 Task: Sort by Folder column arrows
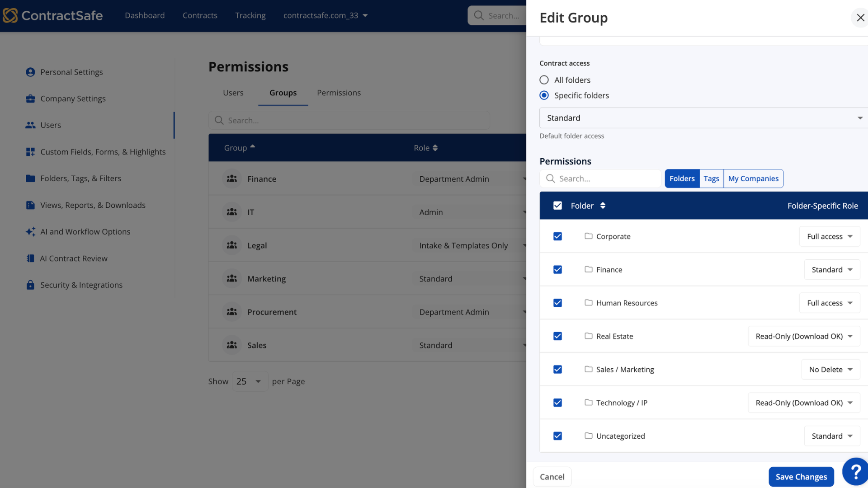click(x=603, y=206)
